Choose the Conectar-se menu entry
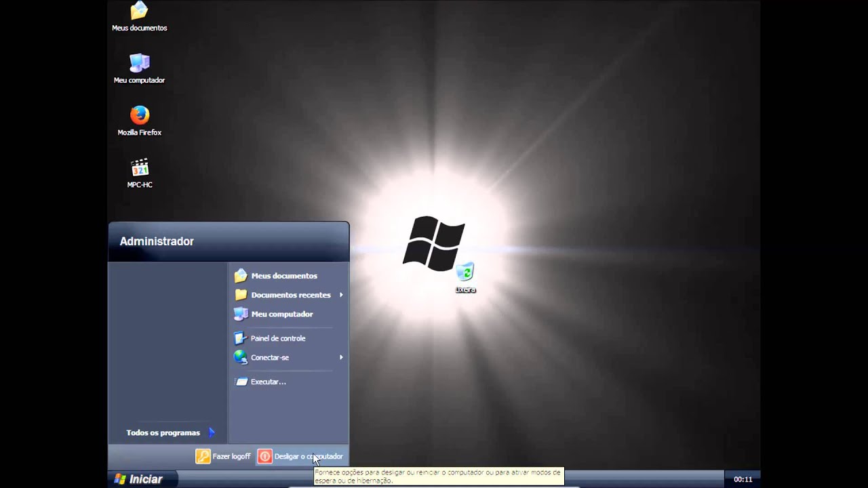Screen dimensions: 868x488 click(x=289, y=357)
